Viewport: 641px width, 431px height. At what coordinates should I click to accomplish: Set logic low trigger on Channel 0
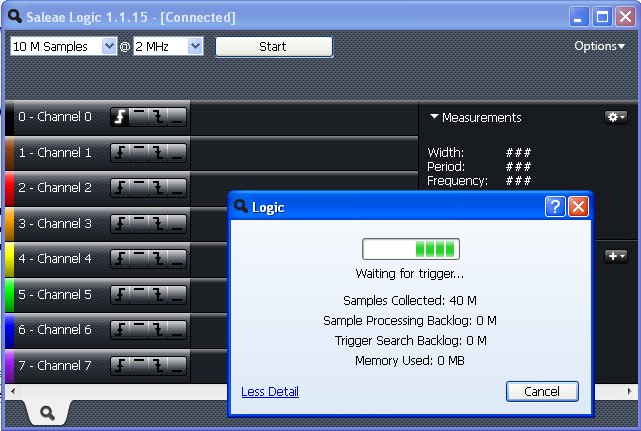coord(177,117)
